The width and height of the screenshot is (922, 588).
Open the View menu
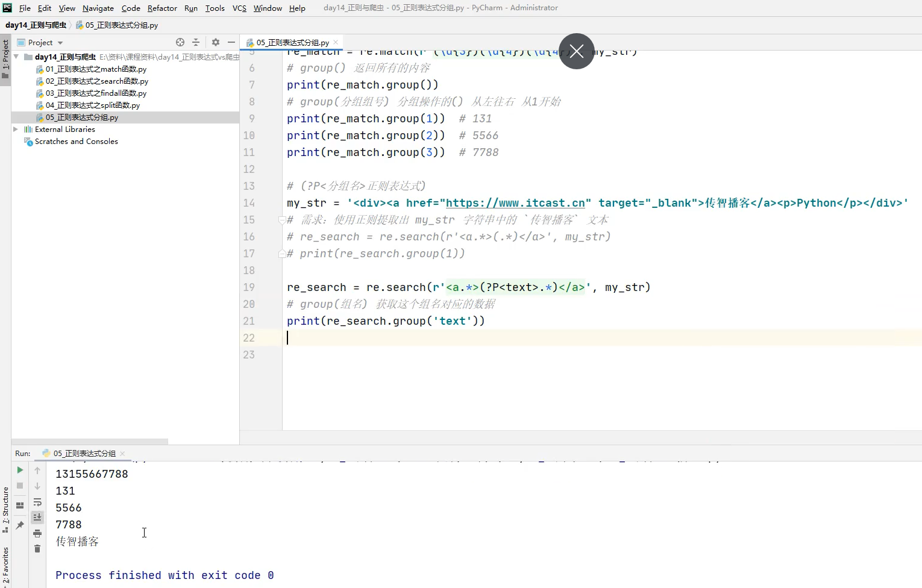coord(67,8)
